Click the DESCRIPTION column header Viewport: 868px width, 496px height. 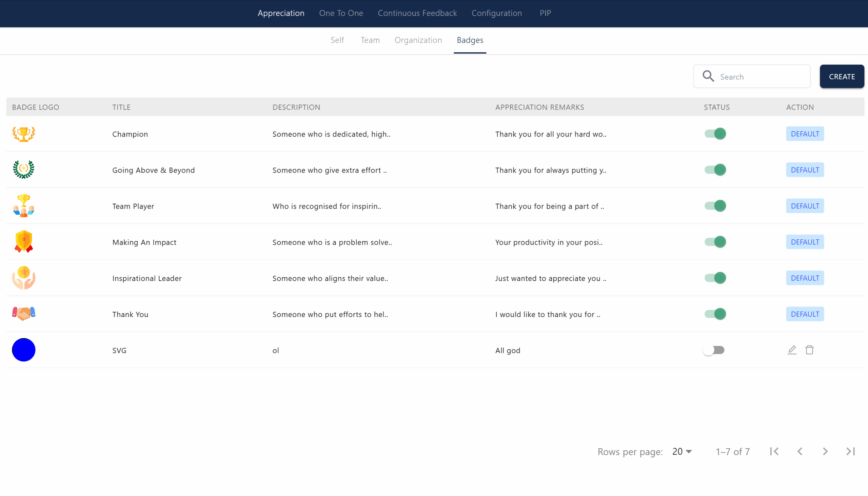296,107
